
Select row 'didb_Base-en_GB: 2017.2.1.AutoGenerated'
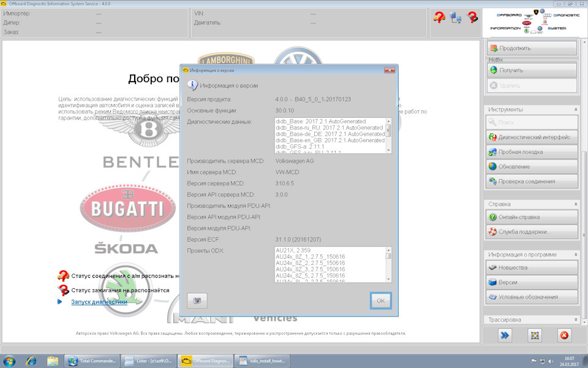[x=330, y=140]
